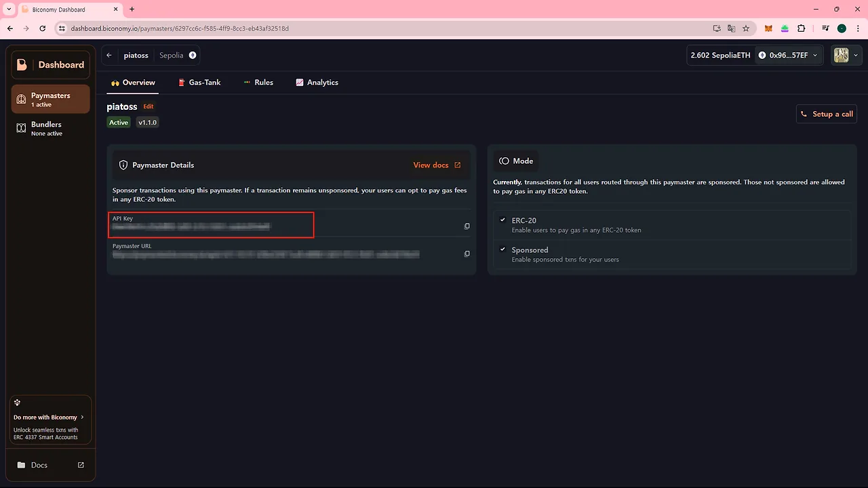
Task: Click the install app icon in address bar
Action: coord(717,28)
